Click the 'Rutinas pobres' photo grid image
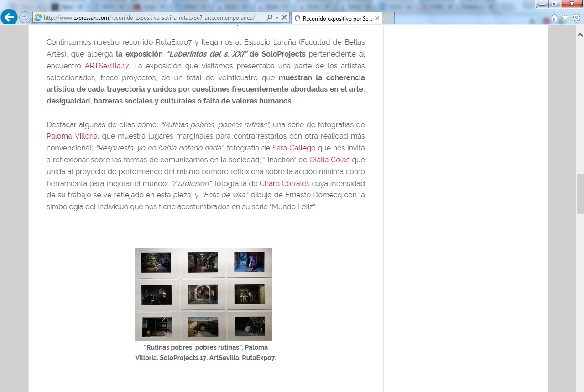This screenshot has height=392, width=584. click(x=203, y=294)
